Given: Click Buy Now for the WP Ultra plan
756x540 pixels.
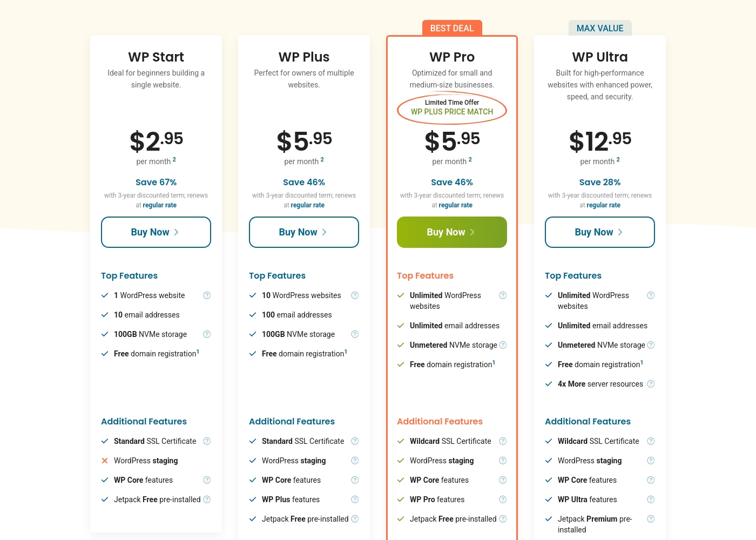Looking at the screenshot, I should [600, 232].
